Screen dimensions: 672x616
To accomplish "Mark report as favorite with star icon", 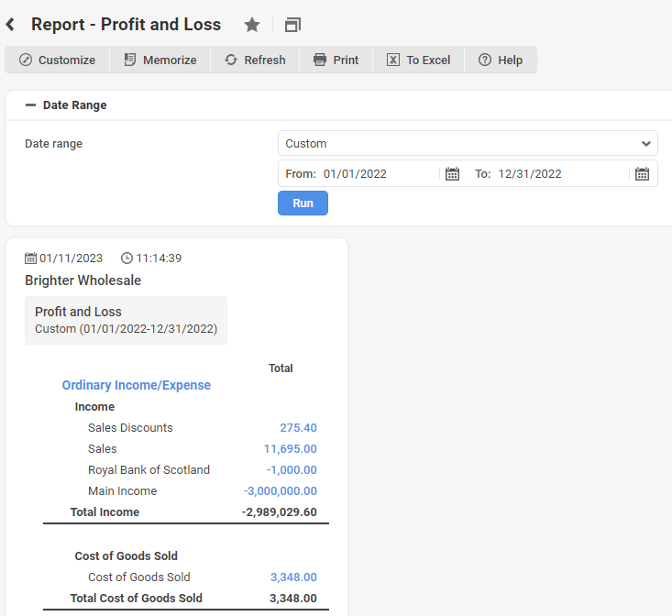I will point(252,25).
